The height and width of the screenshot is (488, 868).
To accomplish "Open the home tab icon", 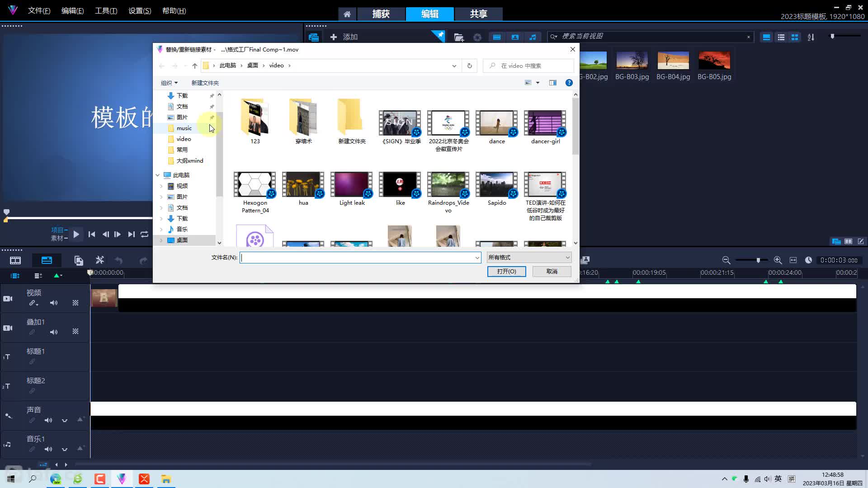I will coord(347,14).
